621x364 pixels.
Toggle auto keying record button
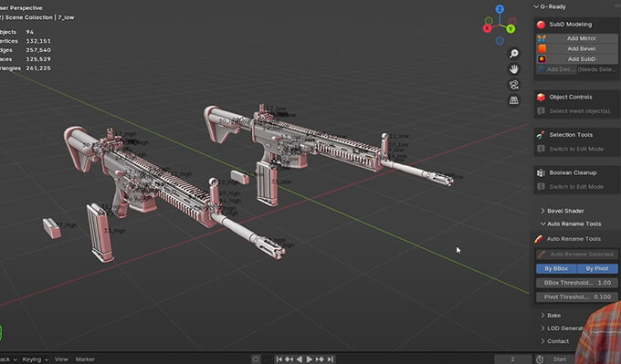tap(256, 359)
